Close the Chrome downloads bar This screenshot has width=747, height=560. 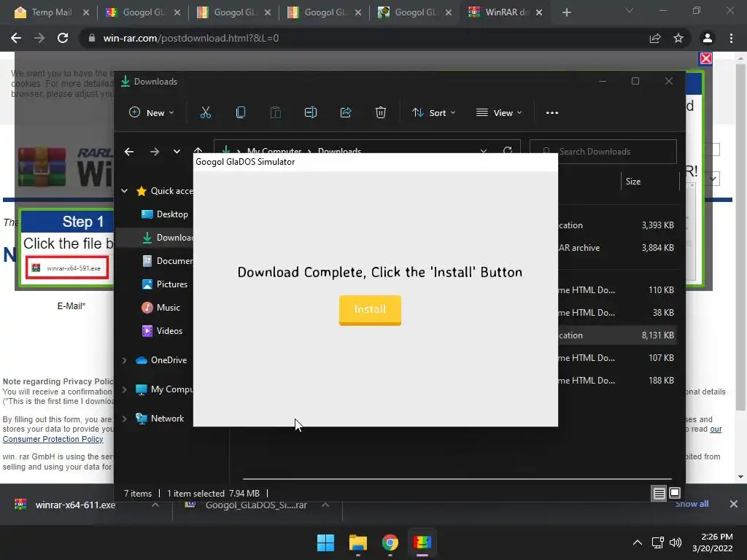pyautogui.click(x=734, y=504)
